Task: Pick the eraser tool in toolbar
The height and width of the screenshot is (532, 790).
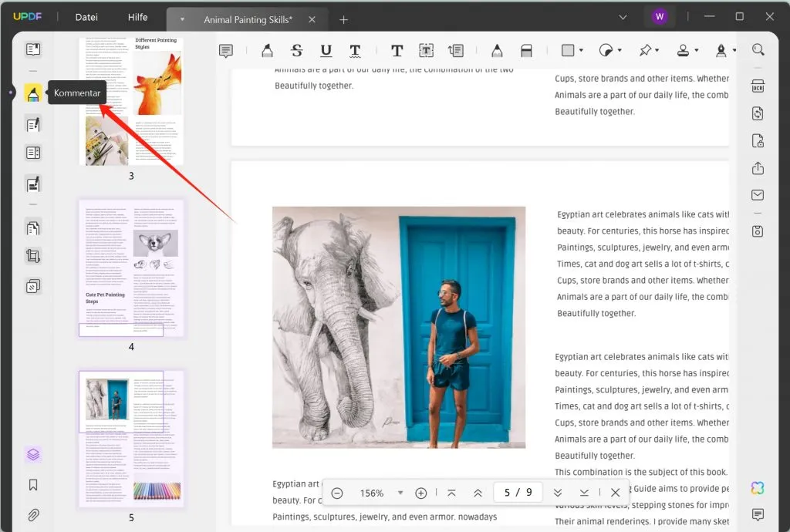Action: (x=526, y=51)
